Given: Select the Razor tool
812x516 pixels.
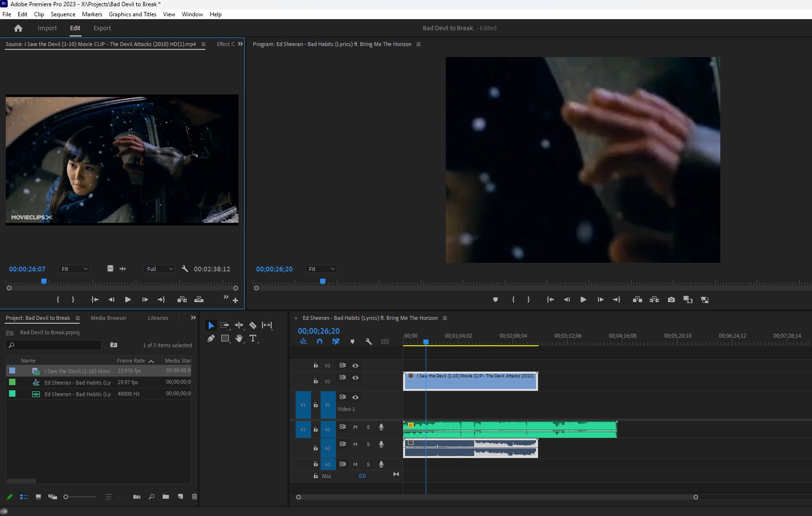Looking at the screenshot, I should [x=253, y=325].
